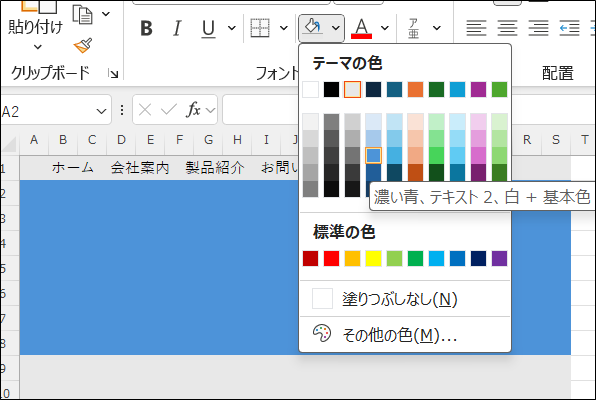Pick highlighted medium blue tint swatch
Viewport: 596px width, 400px height.
373,156
